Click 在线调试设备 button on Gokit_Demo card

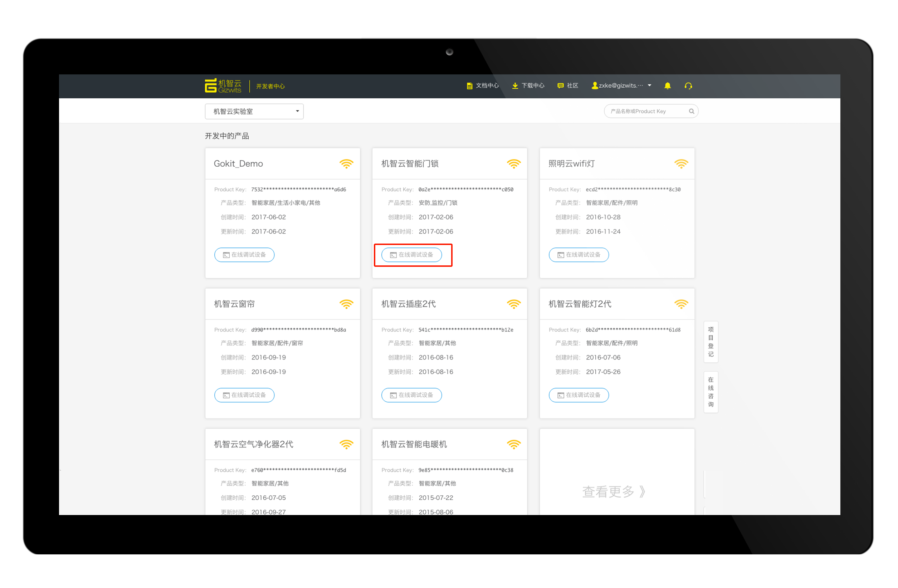[x=244, y=255]
